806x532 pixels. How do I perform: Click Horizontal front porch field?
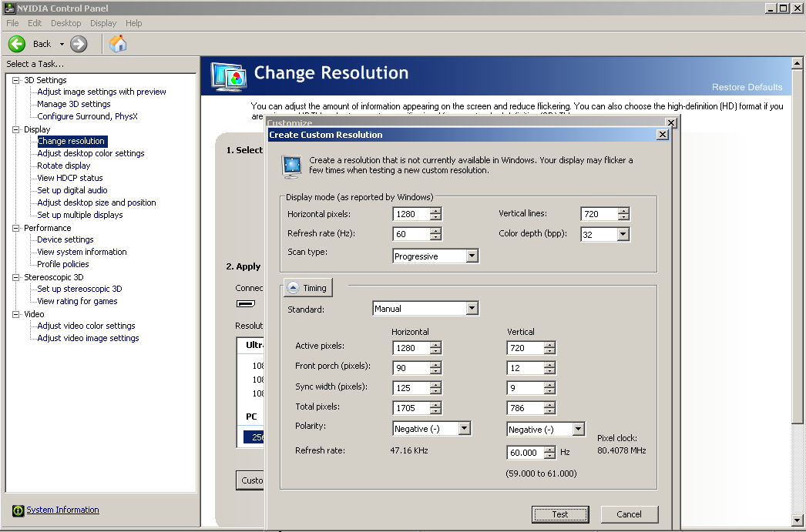coord(411,368)
